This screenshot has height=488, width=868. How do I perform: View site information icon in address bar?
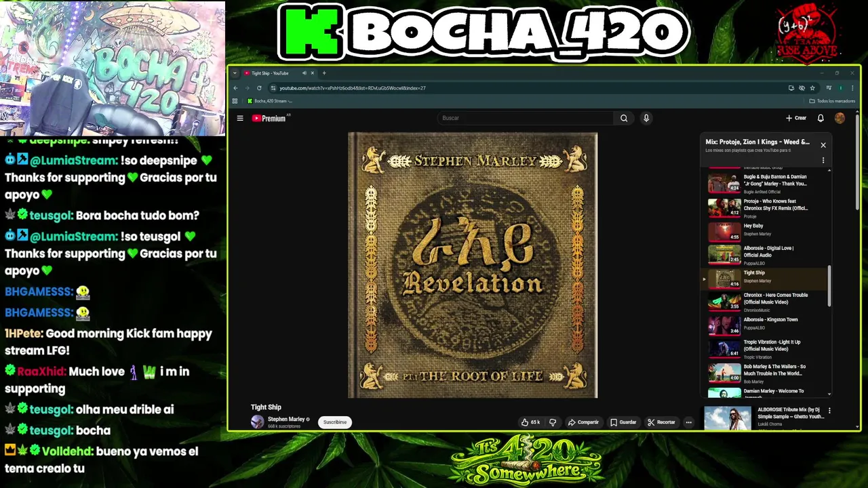[273, 88]
